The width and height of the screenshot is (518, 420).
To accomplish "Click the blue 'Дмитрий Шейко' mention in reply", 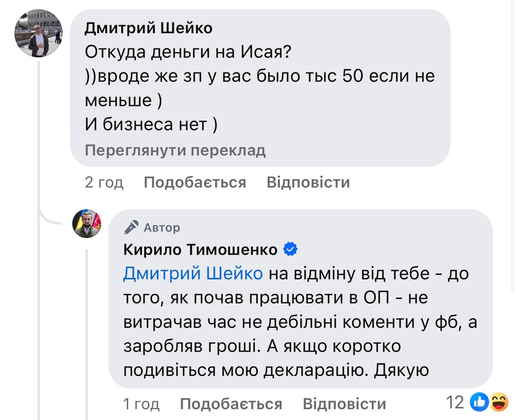I will (x=193, y=273).
